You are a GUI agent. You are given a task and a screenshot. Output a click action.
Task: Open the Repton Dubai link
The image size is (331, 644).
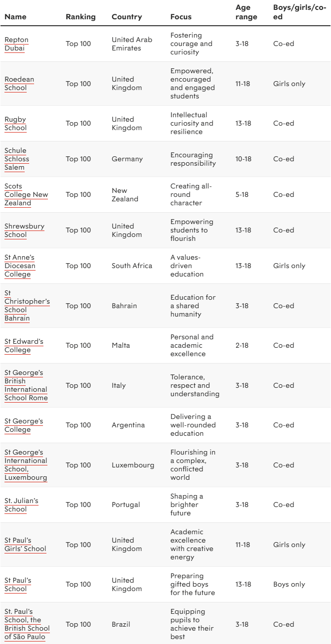16,44
